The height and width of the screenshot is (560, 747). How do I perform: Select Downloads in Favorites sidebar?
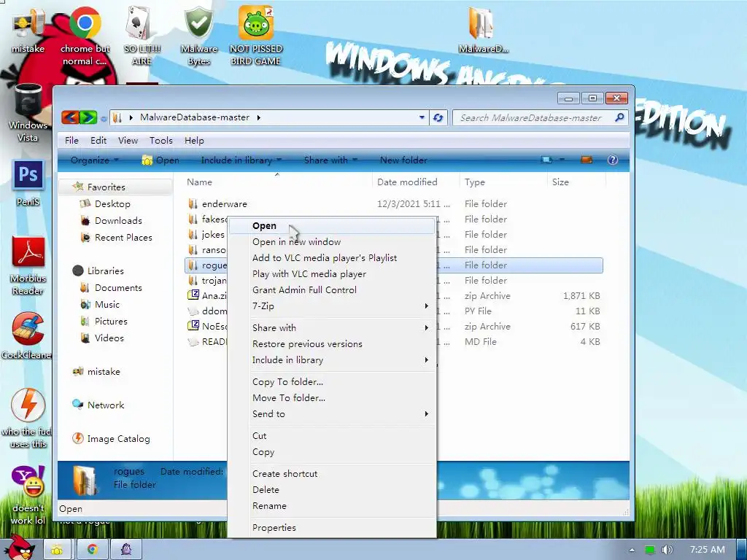coord(118,220)
